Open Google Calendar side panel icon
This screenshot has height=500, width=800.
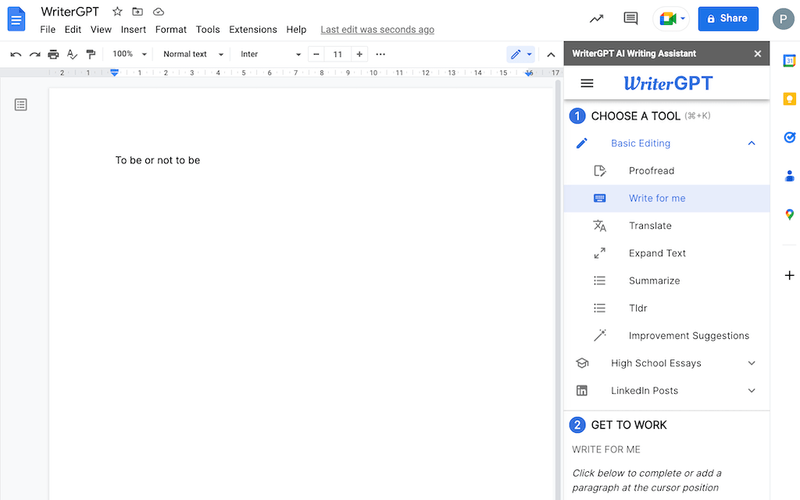pos(789,61)
